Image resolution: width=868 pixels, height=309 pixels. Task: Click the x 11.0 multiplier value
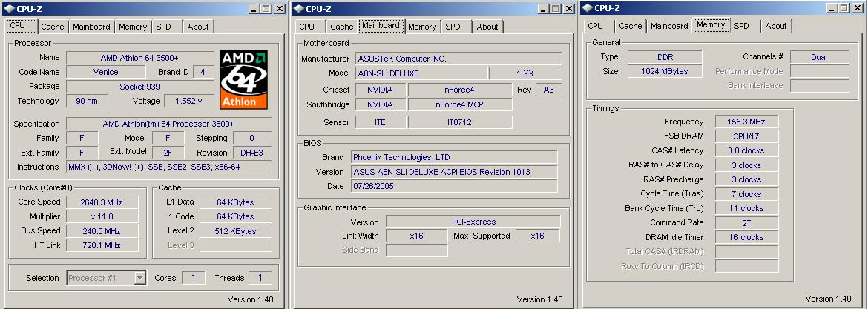pos(102,216)
